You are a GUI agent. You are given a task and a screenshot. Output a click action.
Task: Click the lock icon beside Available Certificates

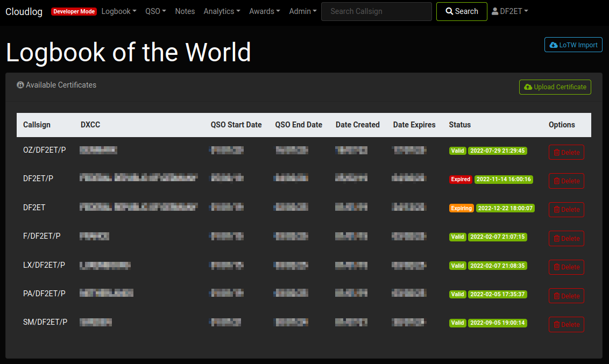20,85
